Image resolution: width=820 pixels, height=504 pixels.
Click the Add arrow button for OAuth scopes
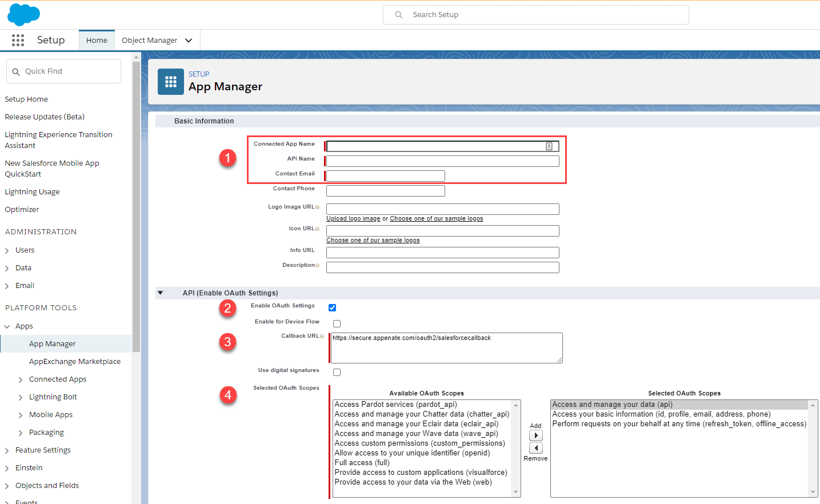(535, 435)
